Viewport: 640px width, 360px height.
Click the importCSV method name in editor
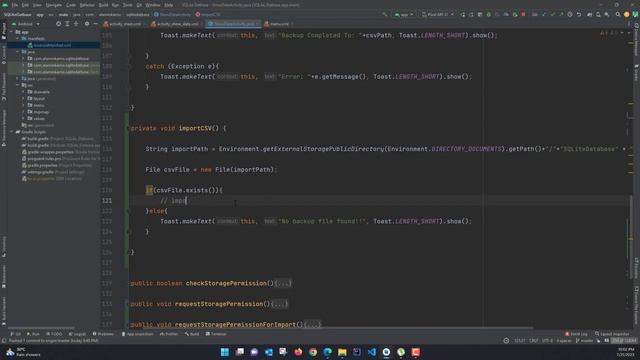[x=195, y=128]
